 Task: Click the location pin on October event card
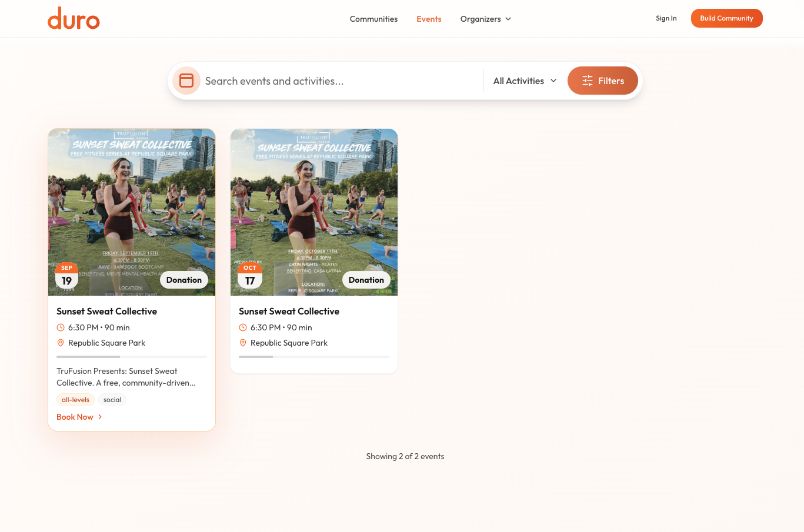(243, 343)
